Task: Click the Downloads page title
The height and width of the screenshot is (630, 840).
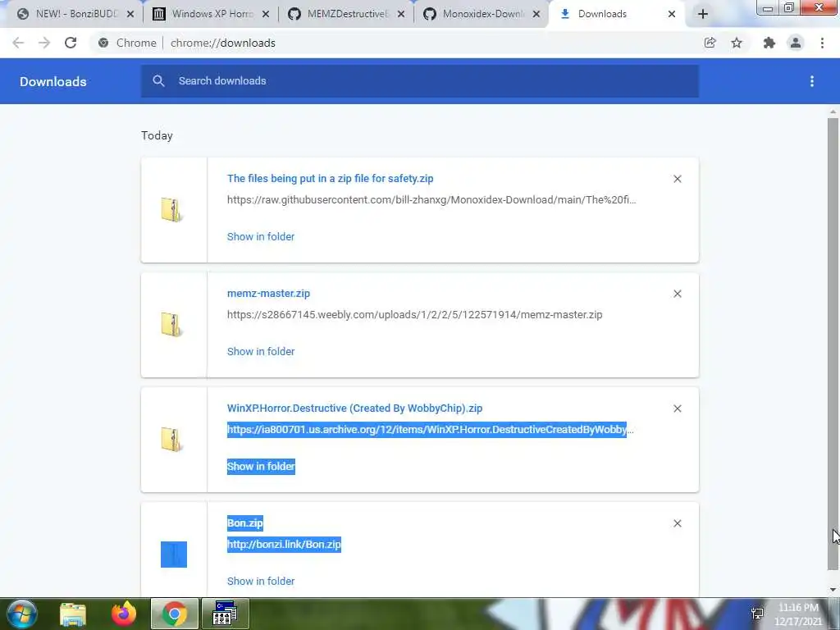Action: 53,81
